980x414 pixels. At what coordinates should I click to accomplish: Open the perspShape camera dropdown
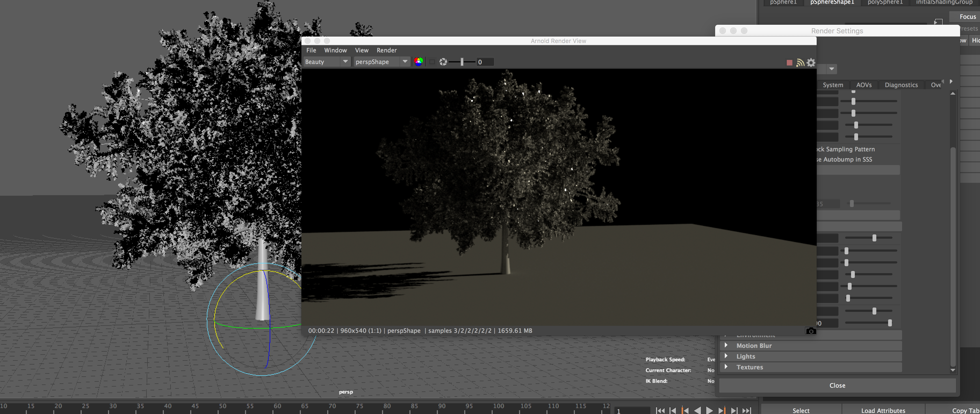coord(381,62)
